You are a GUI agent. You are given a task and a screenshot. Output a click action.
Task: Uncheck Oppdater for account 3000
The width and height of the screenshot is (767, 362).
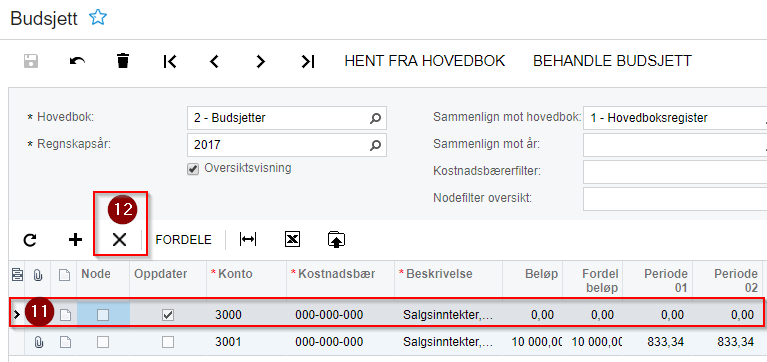point(168,316)
